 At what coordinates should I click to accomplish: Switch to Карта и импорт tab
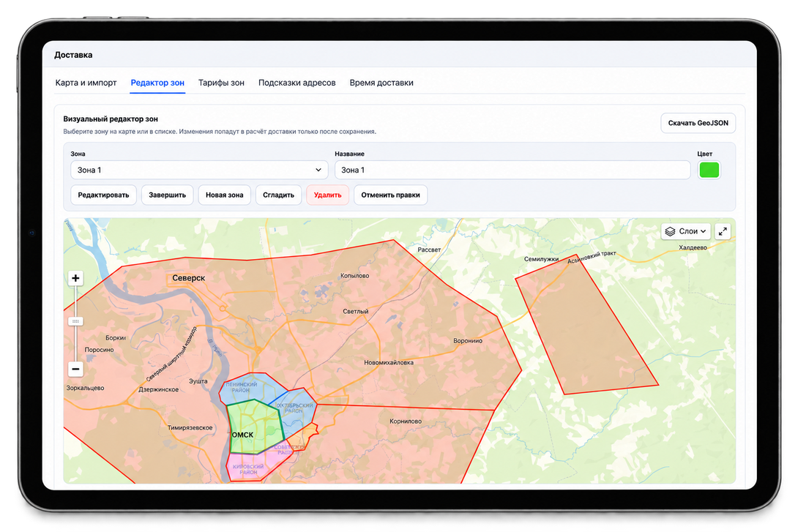86,83
